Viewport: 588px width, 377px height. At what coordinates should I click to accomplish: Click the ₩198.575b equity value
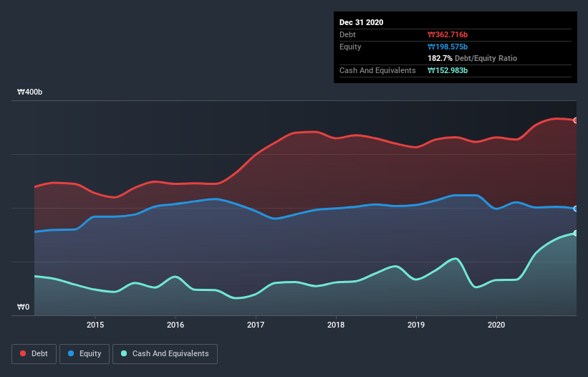[448, 47]
